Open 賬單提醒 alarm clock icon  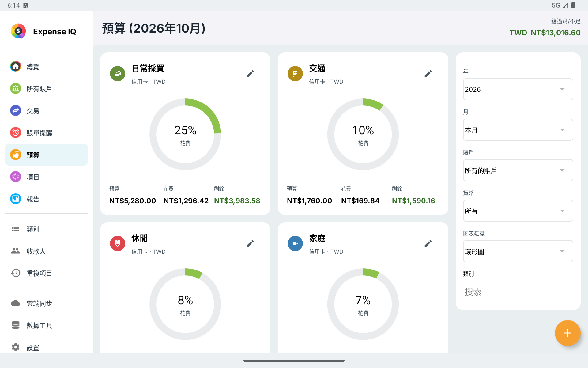(16, 133)
